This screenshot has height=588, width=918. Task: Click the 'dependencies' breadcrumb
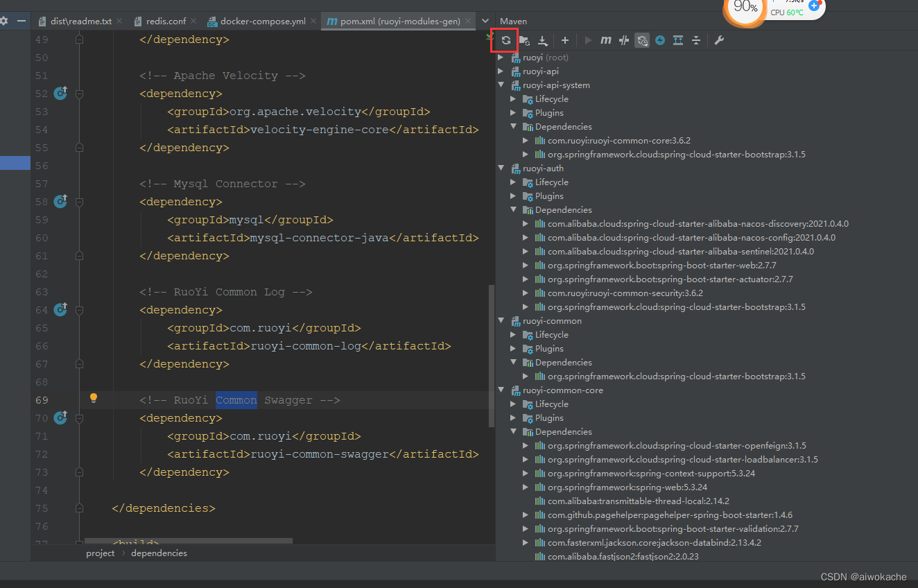point(159,553)
